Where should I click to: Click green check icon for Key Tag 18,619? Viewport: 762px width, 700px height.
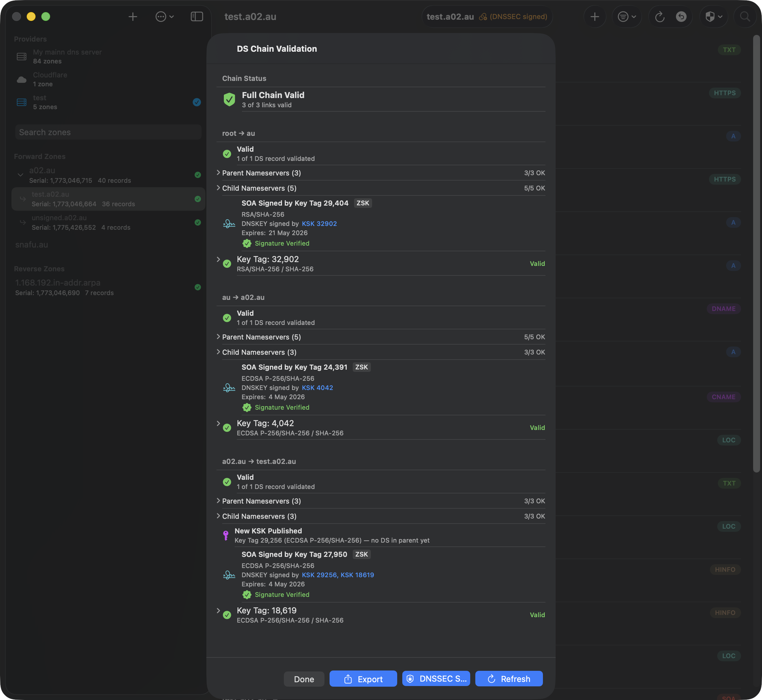tap(227, 615)
